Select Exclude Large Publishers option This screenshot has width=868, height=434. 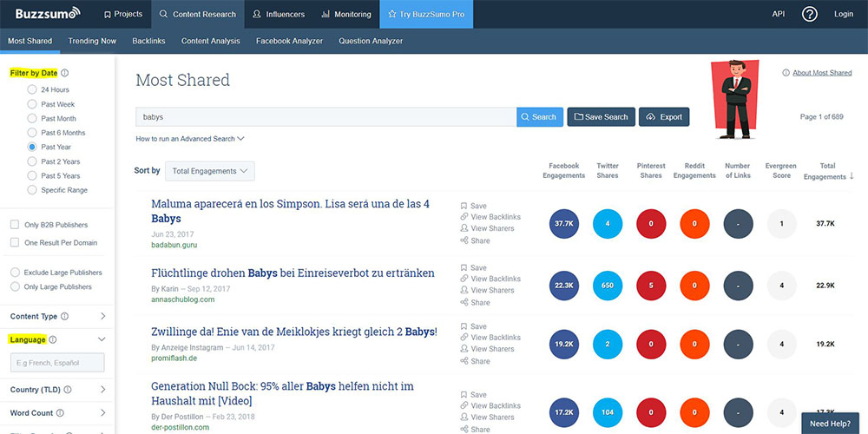15,273
